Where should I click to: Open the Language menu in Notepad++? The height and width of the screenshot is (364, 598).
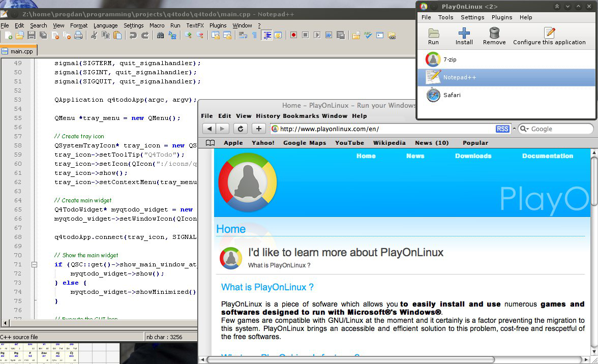pos(105,25)
